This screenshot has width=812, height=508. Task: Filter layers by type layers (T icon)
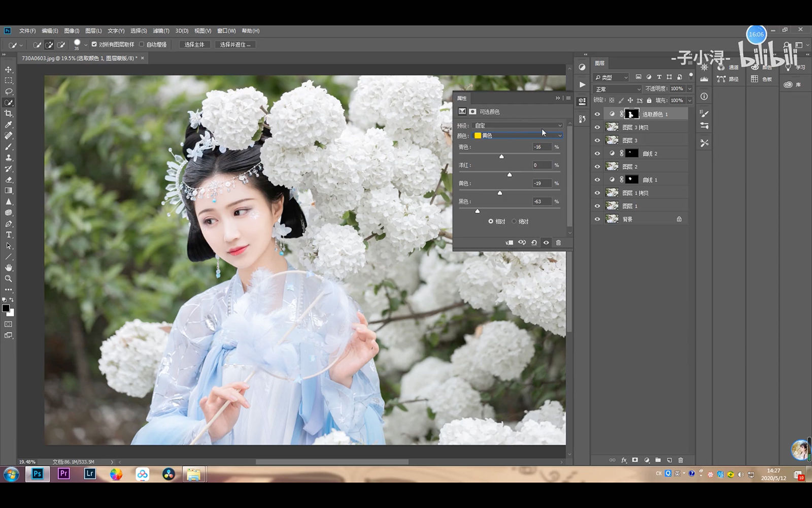pos(659,77)
